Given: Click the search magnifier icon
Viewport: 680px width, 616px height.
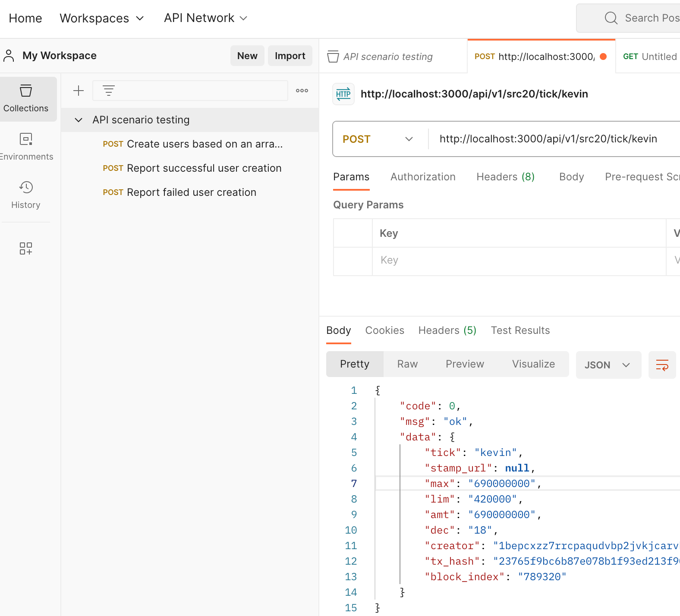Looking at the screenshot, I should 611,18.
